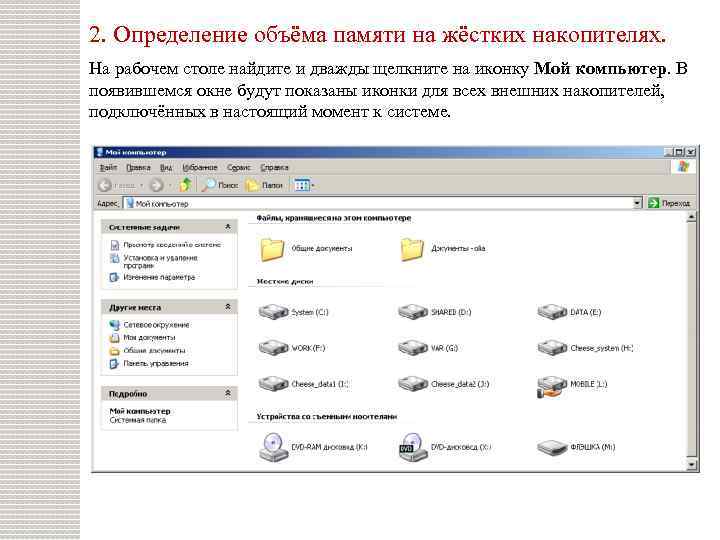This screenshot has width=720, height=540.
Task: Open the Back button history dropdown
Action: [x=142, y=186]
